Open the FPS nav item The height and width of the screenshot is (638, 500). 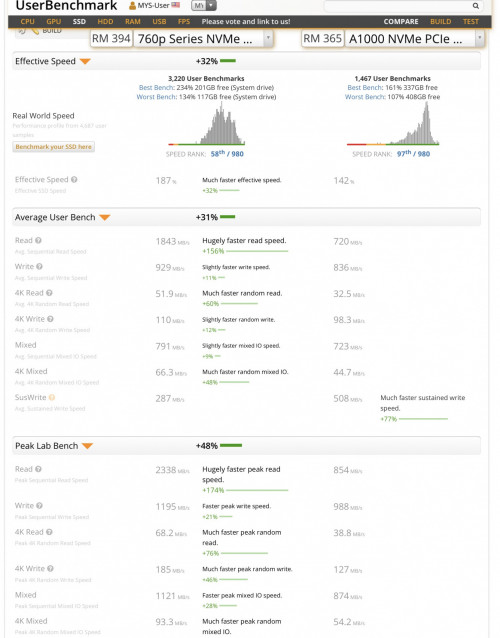184,22
